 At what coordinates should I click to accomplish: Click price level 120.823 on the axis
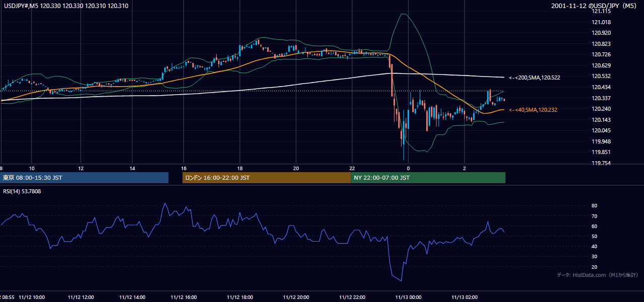pos(601,44)
